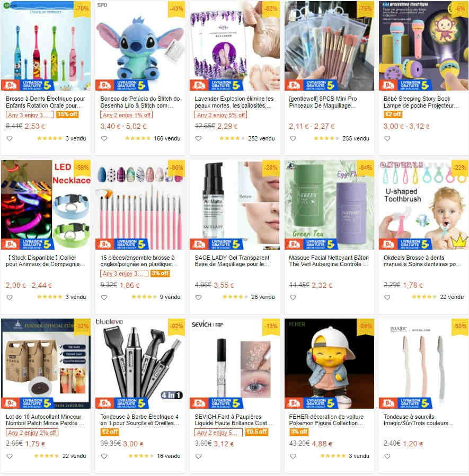Toggle favorite on U-shaped toothbrush listing
The height and width of the screenshot is (476, 469).
coord(387,297)
